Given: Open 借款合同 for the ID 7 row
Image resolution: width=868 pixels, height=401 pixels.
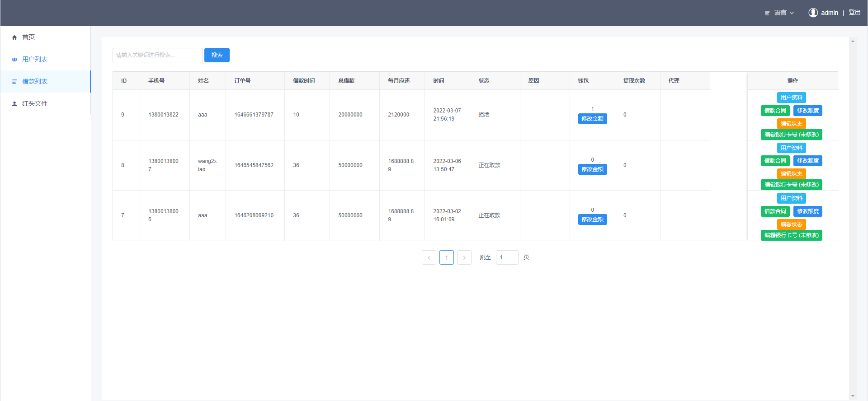Looking at the screenshot, I should tap(775, 211).
